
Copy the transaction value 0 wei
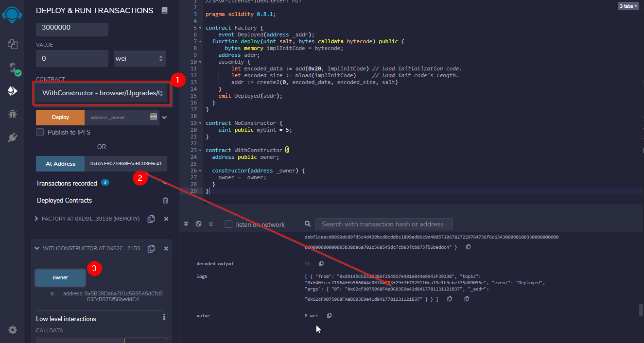[x=330, y=315]
